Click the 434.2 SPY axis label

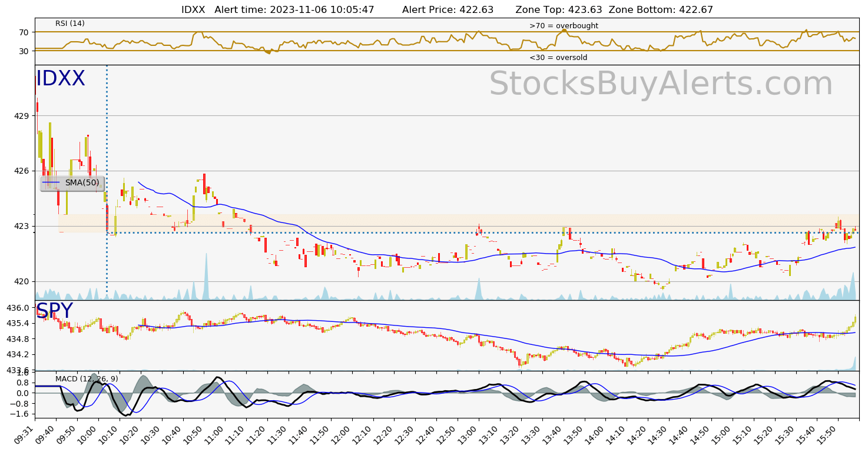(x=19, y=354)
